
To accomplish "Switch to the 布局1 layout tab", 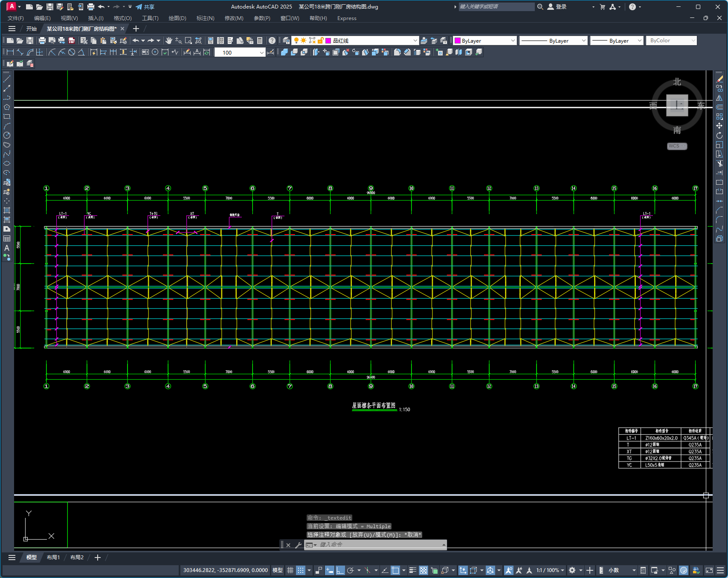I will (53, 558).
